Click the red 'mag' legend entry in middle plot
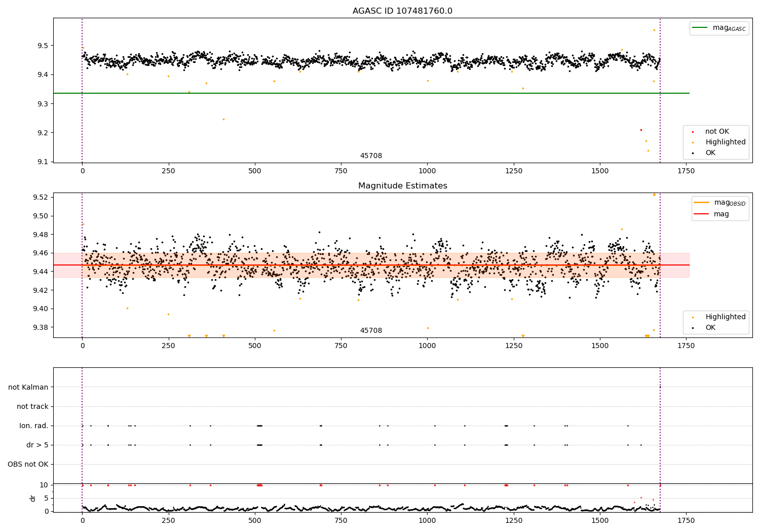 [711, 214]
